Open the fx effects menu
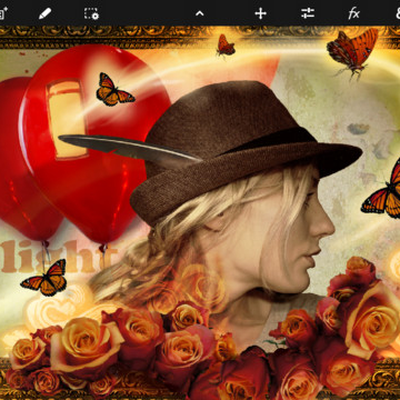Image resolution: width=400 pixels, height=400 pixels. [354, 14]
